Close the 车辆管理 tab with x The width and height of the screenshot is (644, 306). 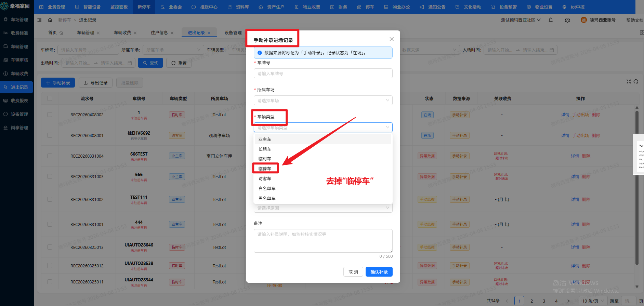pyautogui.click(x=98, y=33)
